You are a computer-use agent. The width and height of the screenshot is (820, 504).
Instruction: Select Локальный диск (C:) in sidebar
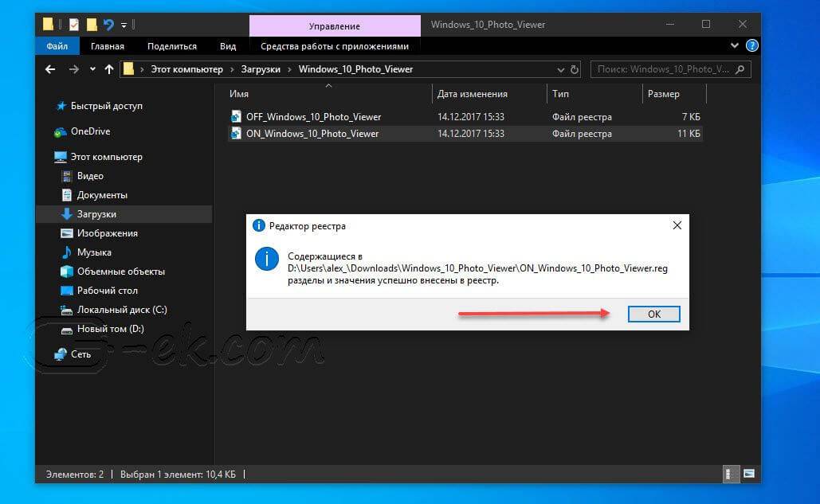121,310
